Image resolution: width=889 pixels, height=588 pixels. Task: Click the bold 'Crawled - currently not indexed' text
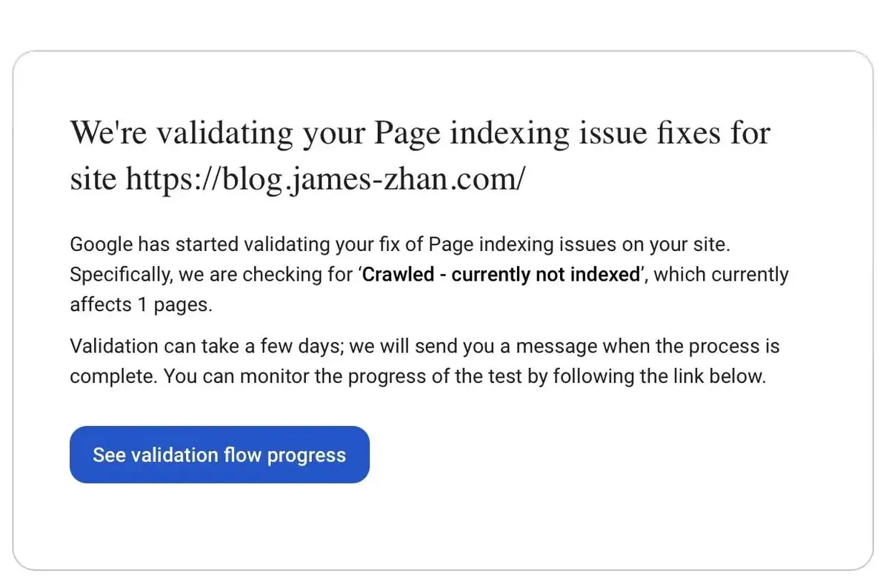coord(502,275)
